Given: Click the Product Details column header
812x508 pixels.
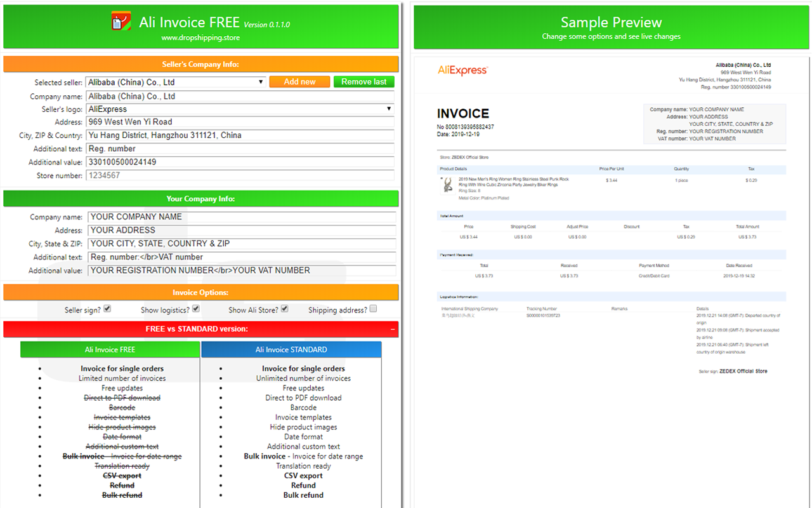Looking at the screenshot, I should point(454,169).
